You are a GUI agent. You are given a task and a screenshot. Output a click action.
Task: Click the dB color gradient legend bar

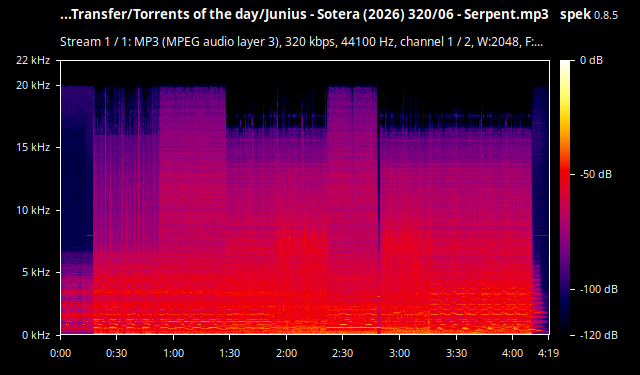(565, 197)
